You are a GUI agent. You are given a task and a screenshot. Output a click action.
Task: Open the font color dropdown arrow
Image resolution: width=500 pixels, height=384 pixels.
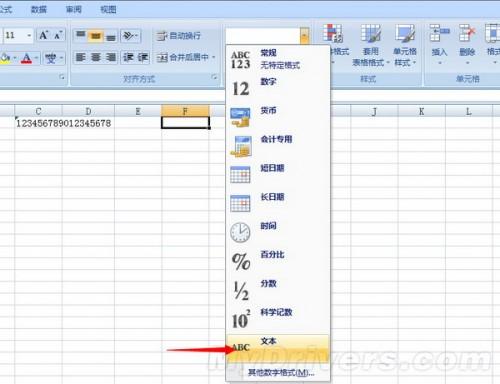pyautogui.click(x=36, y=58)
